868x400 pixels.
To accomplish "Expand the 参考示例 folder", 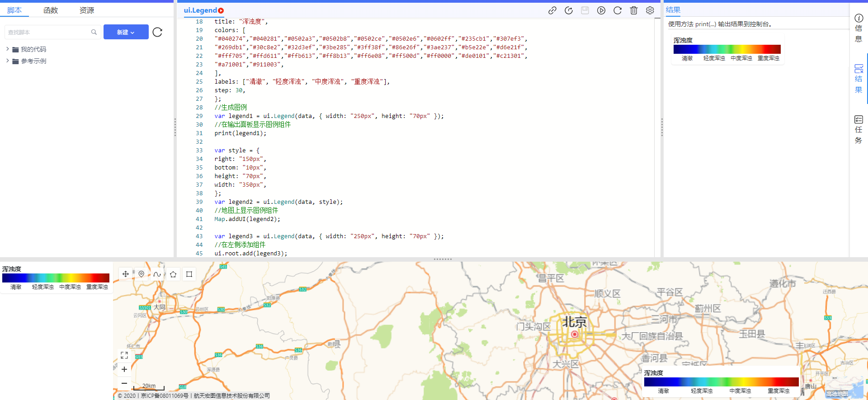I will tap(7, 61).
